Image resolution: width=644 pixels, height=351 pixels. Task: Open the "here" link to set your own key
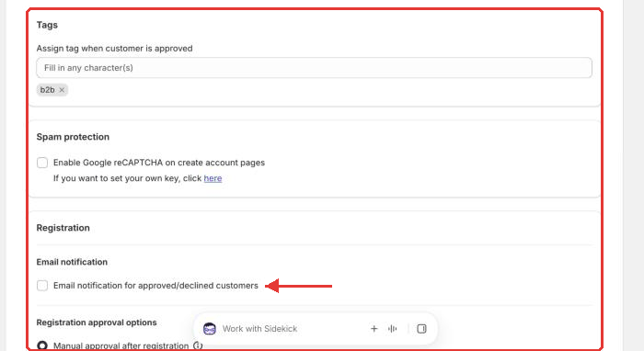(213, 178)
